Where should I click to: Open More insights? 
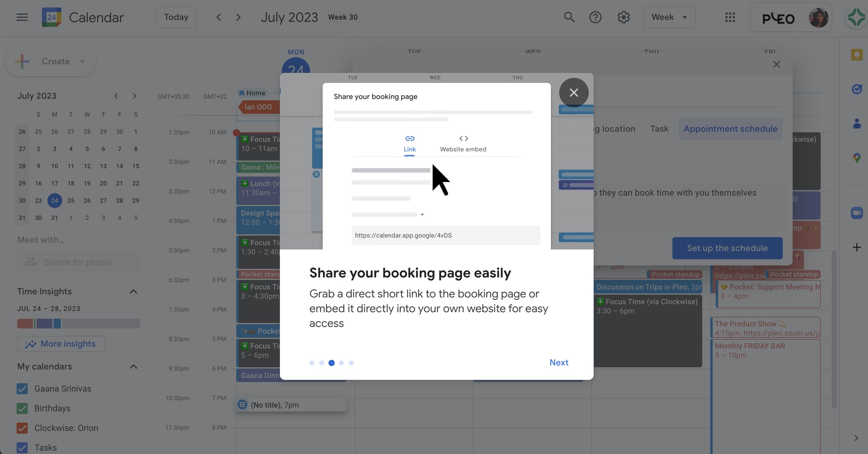coord(61,344)
